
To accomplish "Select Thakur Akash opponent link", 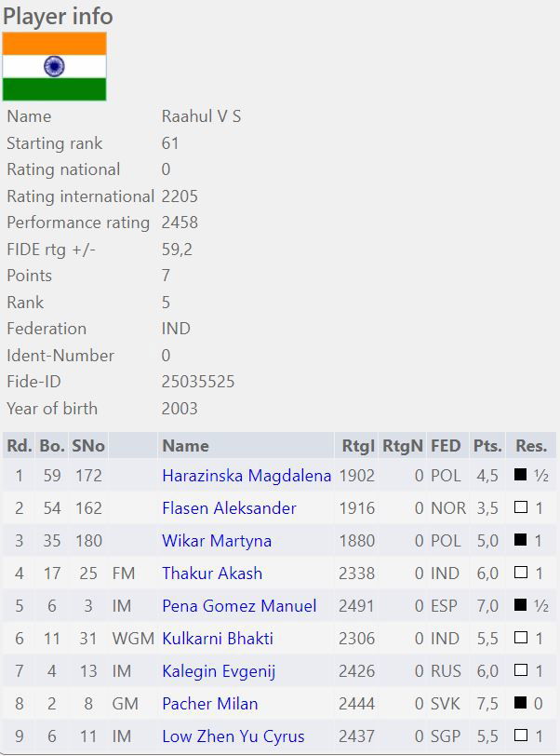I will pyautogui.click(x=212, y=574).
